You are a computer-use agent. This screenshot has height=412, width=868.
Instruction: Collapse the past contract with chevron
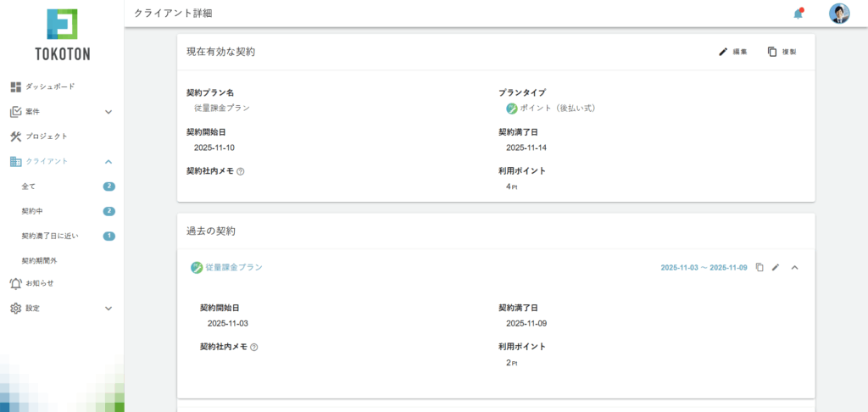tap(795, 267)
